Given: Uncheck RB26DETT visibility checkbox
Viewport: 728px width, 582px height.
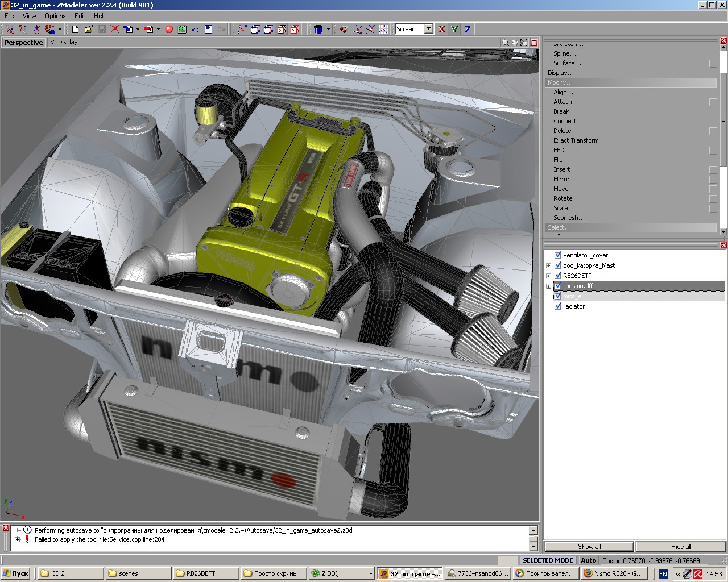Looking at the screenshot, I should (x=558, y=276).
